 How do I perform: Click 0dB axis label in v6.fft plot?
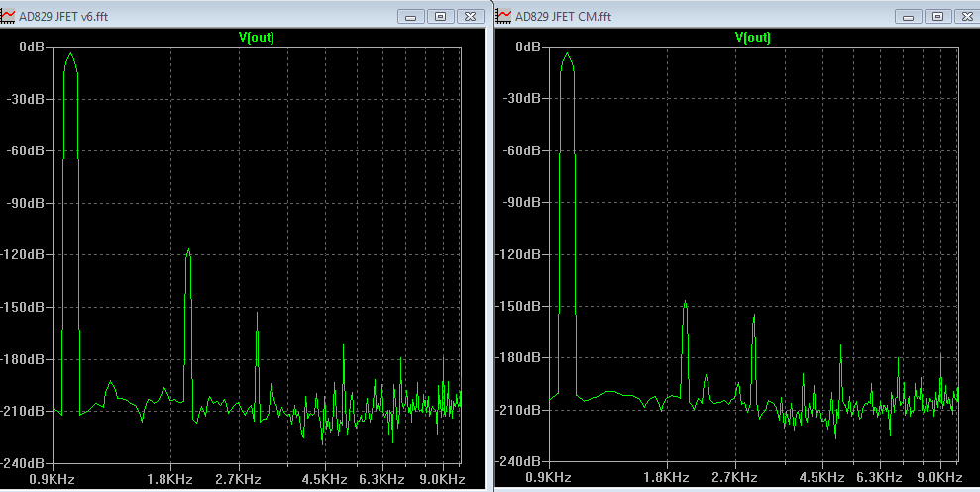point(32,47)
